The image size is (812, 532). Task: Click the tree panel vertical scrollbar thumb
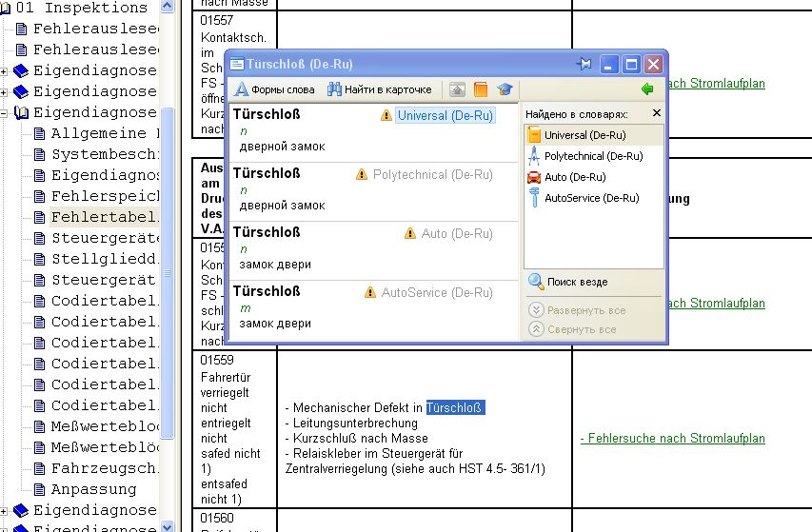click(168, 273)
